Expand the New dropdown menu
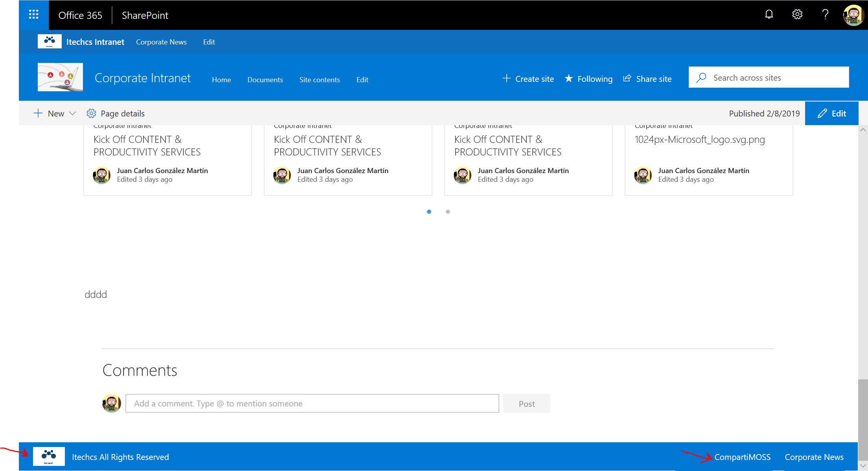This screenshot has height=471, width=868. click(55, 114)
